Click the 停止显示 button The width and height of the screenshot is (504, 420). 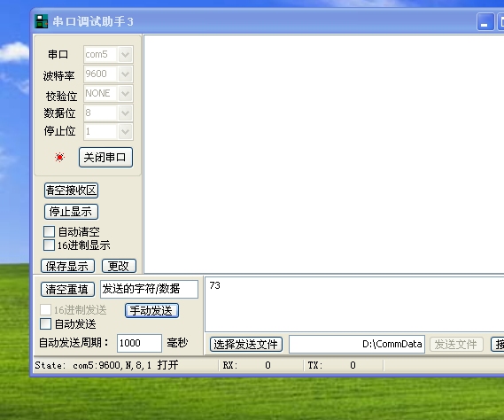click(x=71, y=212)
